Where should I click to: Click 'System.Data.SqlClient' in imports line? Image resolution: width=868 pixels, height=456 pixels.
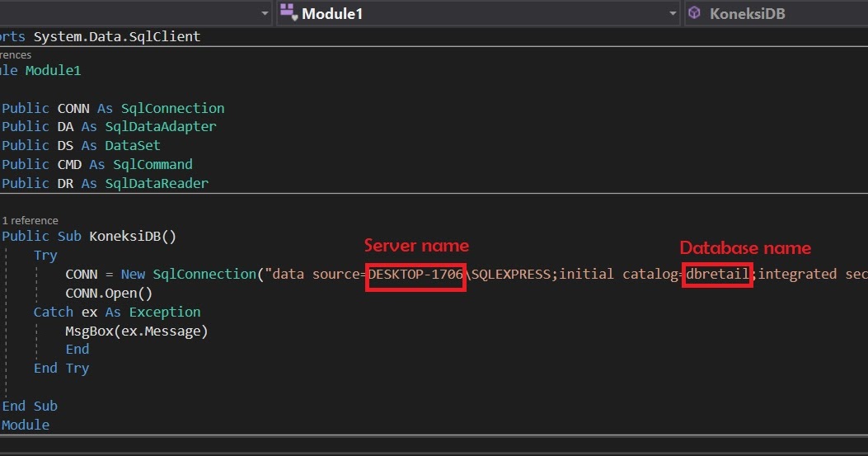click(x=117, y=36)
